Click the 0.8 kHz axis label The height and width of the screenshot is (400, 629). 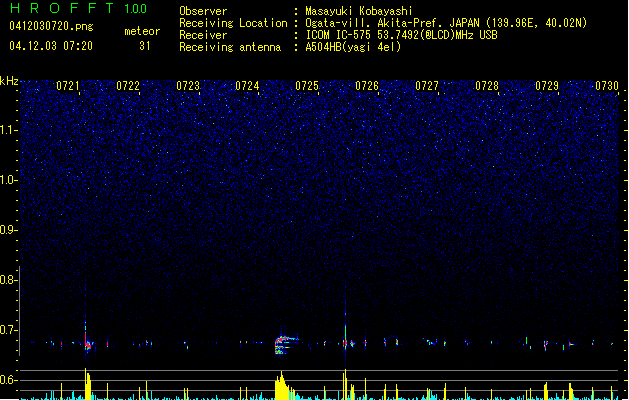coord(9,280)
